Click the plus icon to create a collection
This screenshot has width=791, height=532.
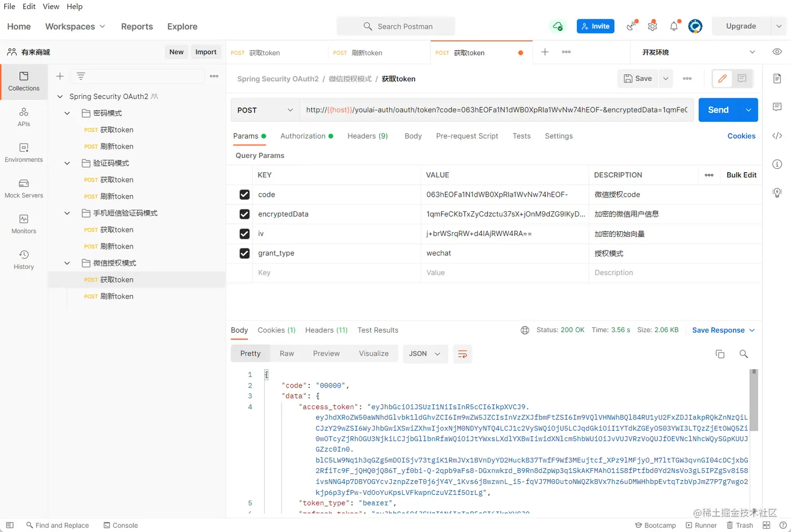click(x=60, y=76)
